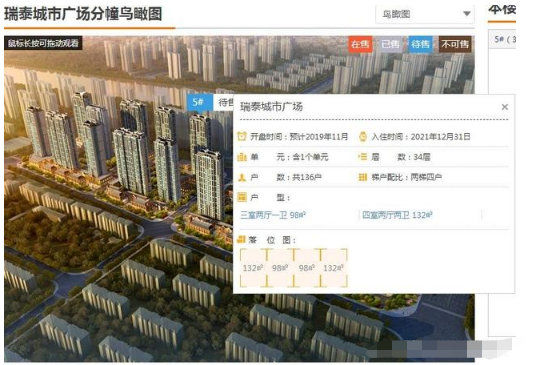Click the 5# tab in the right panel
536x365 pixels.
coord(502,40)
